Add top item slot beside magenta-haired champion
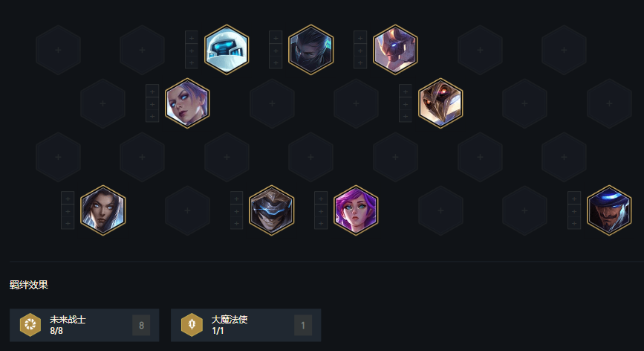644x351 pixels. pyautogui.click(x=321, y=199)
